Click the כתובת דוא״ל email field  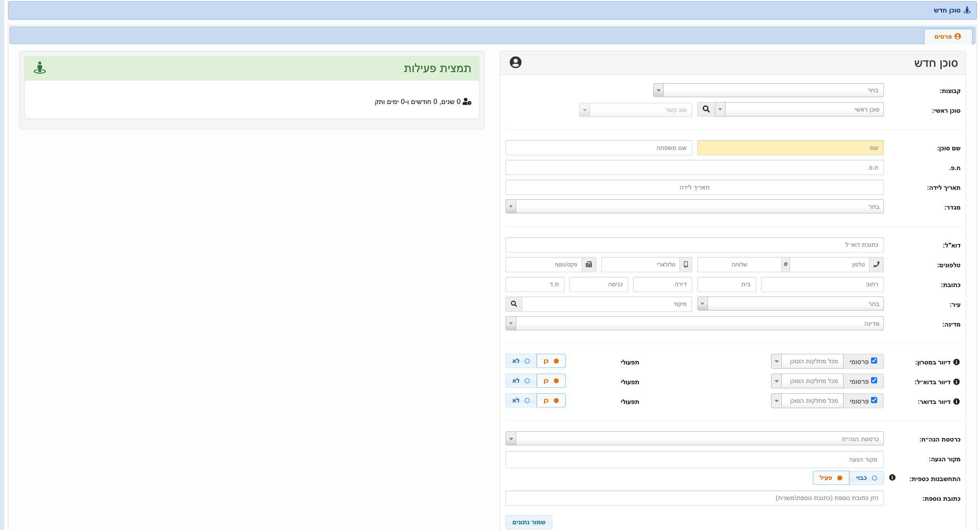click(695, 245)
